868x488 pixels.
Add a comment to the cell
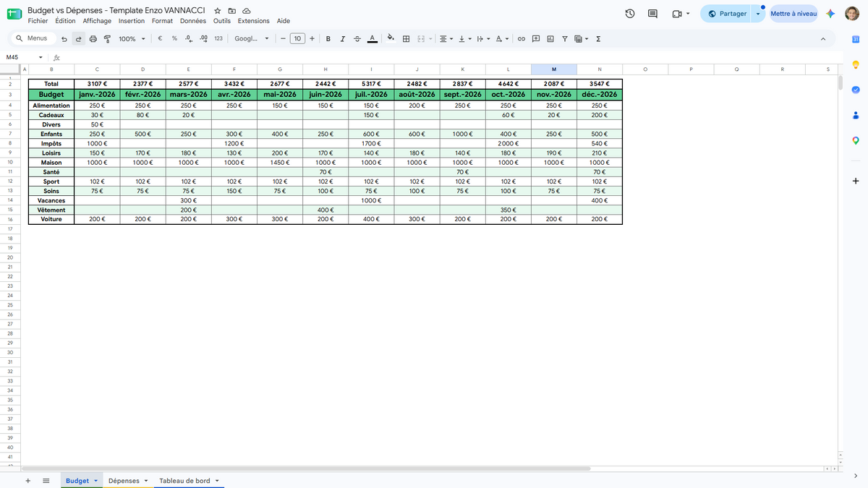[x=536, y=39]
